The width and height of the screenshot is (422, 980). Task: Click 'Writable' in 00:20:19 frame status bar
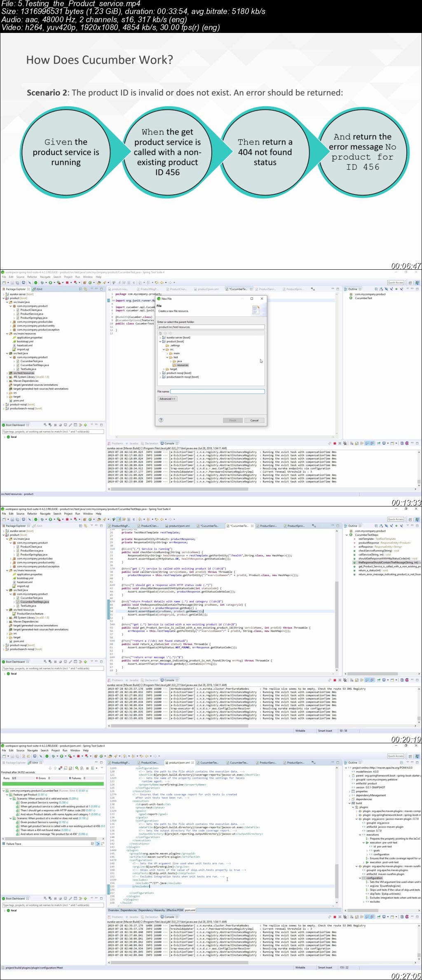click(x=300, y=731)
